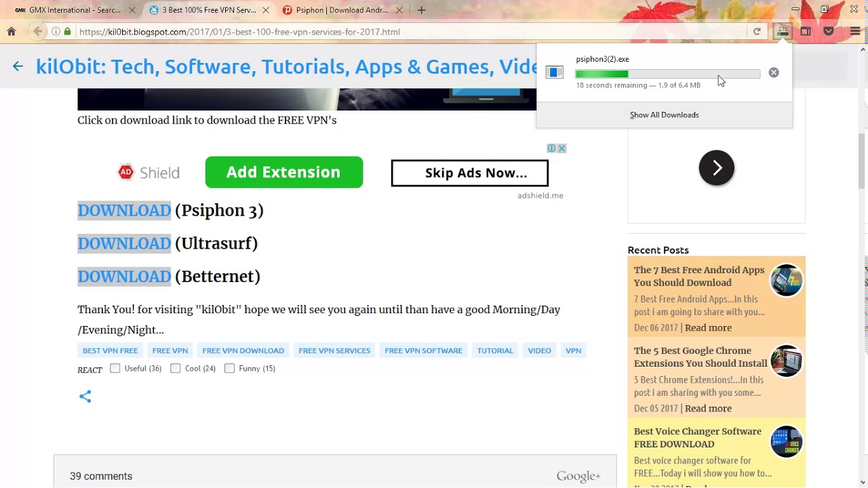Toggle the downloads toolbar button
The image size is (868, 488).
pyautogui.click(x=783, y=31)
